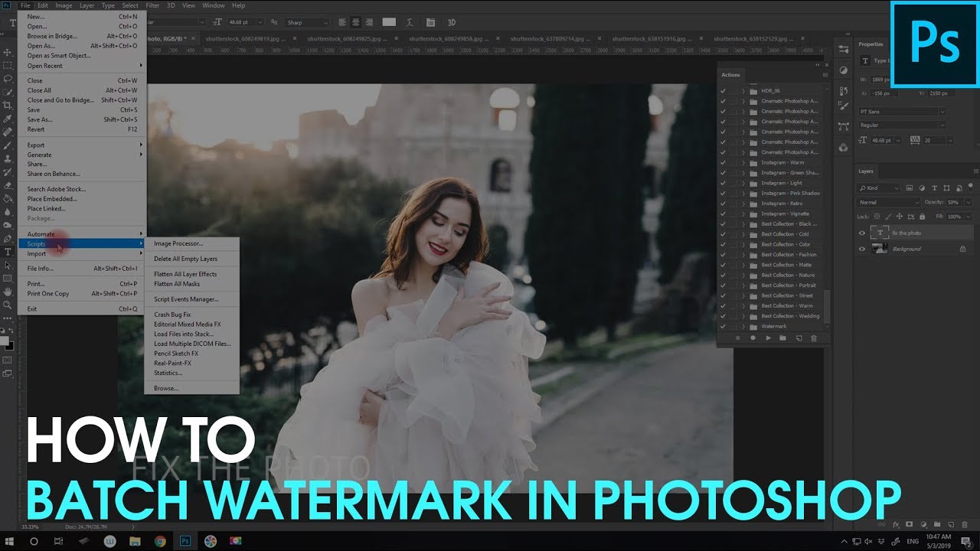Select the Pen tool

point(8,239)
